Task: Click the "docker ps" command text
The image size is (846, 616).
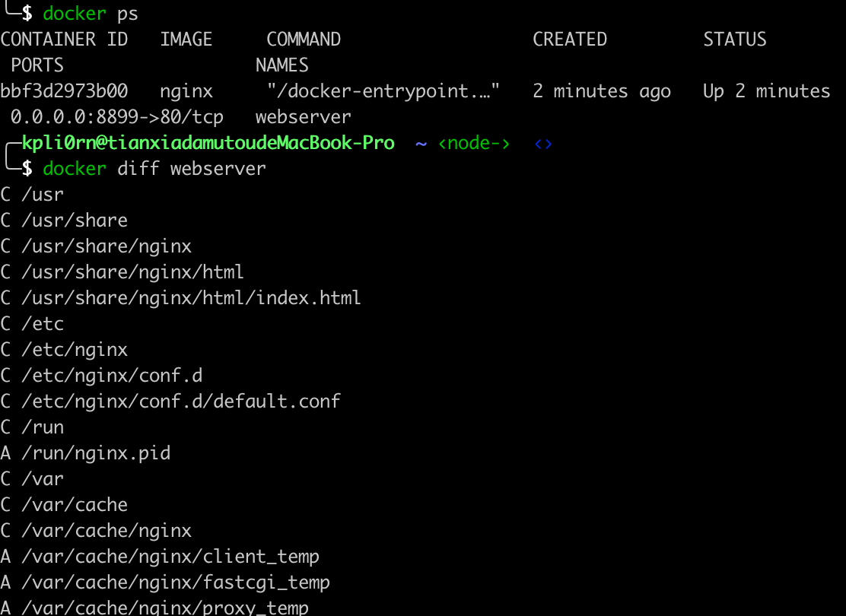Action: coord(91,14)
